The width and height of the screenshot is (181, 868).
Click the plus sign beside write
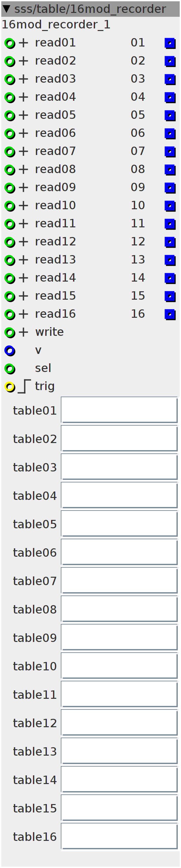pos(23,332)
